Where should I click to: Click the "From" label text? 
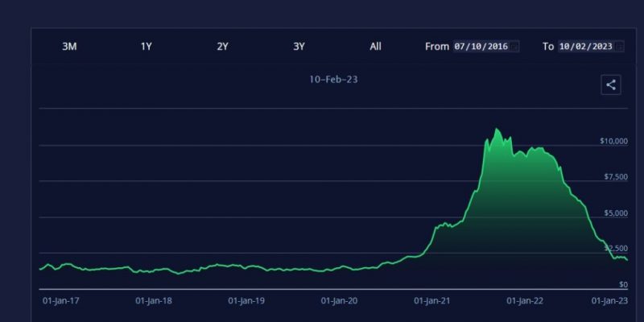click(x=437, y=47)
